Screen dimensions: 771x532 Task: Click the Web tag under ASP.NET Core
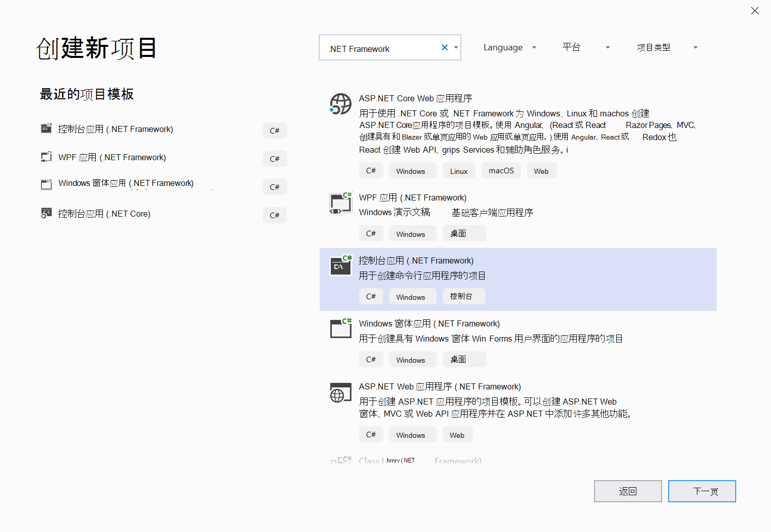point(542,171)
